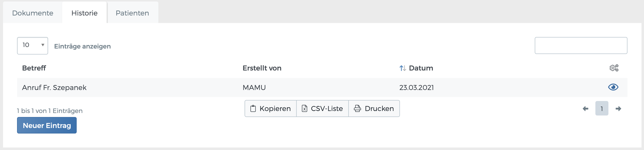
Task: Navigate back with the left pagination arrow
Action: click(x=585, y=108)
